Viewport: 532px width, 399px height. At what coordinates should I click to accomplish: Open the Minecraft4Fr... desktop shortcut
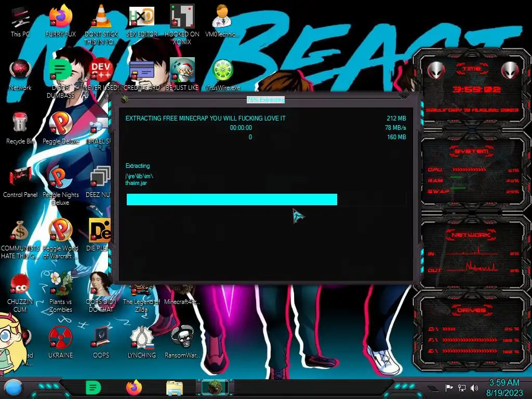pyautogui.click(x=182, y=296)
